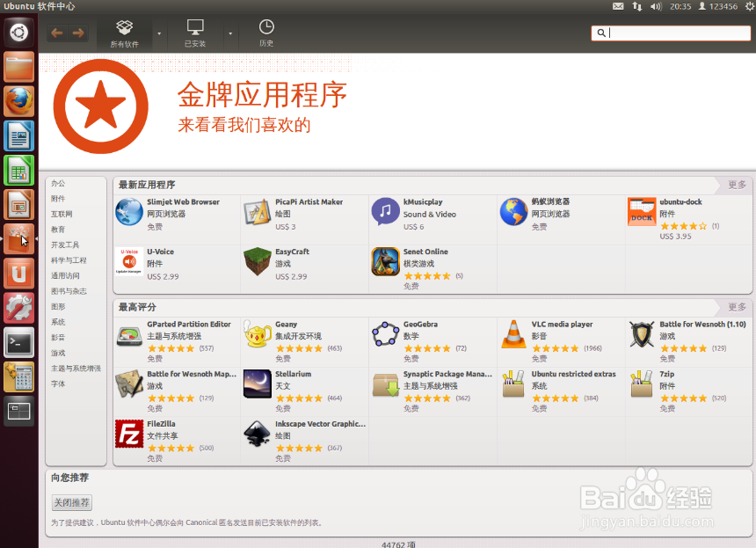
Task: Open Synaptic Package Manager entry
Action: [x=387, y=384]
